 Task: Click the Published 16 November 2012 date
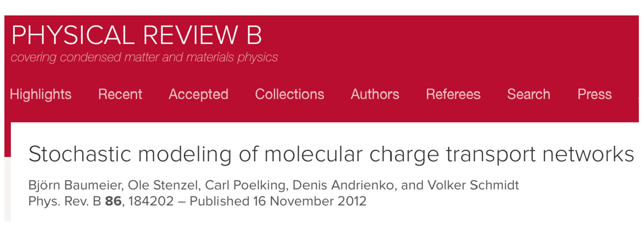pyautogui.click(x=278, y=201)
